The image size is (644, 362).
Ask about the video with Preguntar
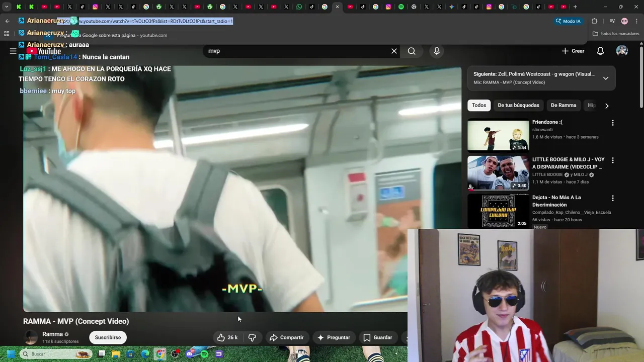pos(334,337)
